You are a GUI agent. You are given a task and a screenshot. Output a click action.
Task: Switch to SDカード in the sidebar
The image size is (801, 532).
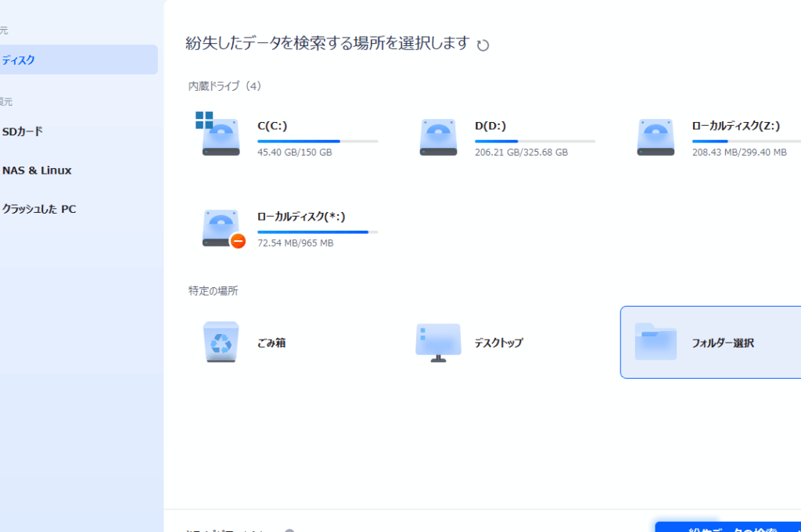pyautogui.click(x=23, y=131)
